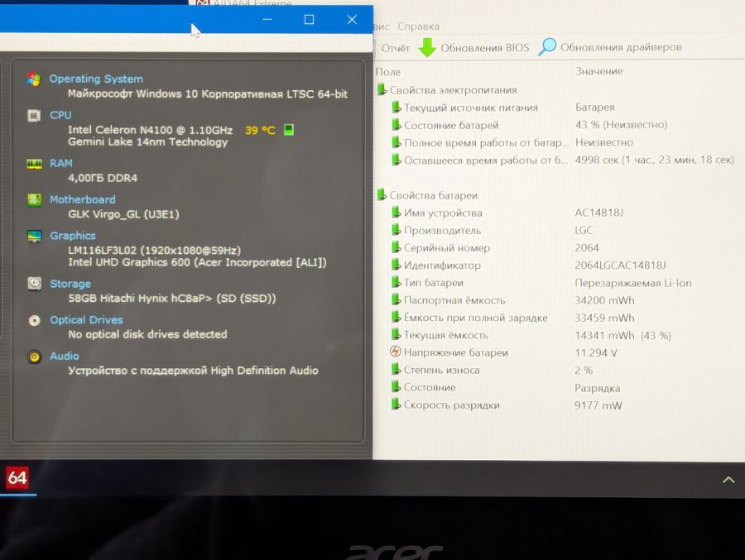
Task: Click the value 2064LGCAC14B18J
Action: (x=621, y=265)
